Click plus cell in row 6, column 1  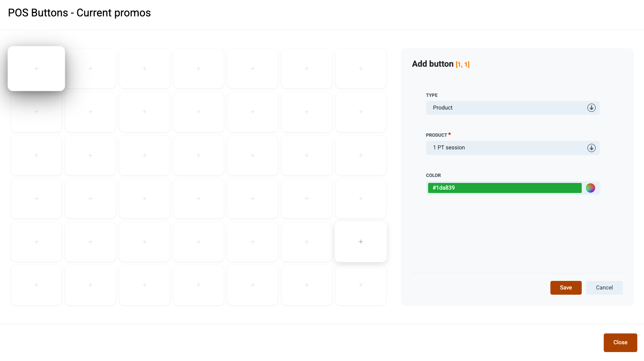pos(37,285)
